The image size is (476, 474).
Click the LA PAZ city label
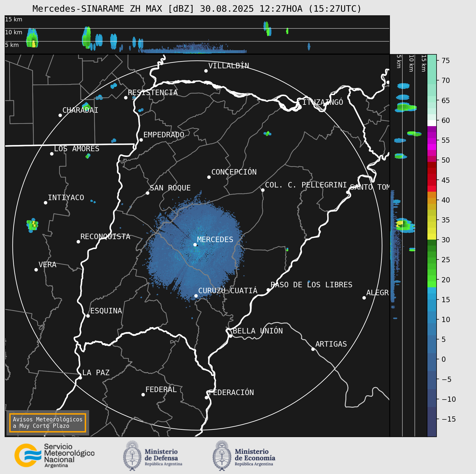pyautogui.click(x=96, y=373)
